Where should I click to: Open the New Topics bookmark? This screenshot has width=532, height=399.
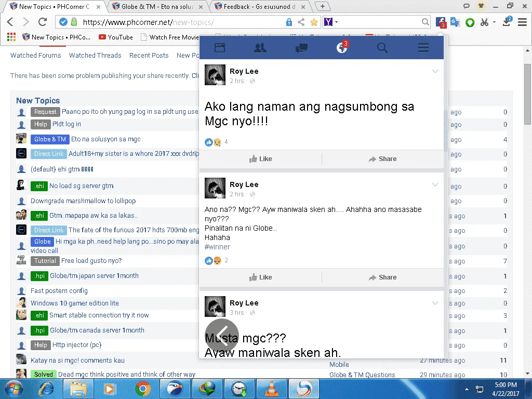pos(56,37)
